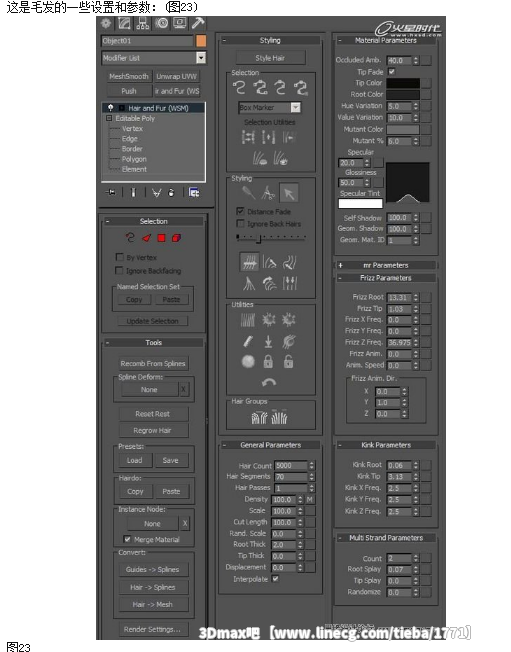Click the orange object color swatch
The width and height of the screenshot is (511, 652).
coord(201,41)
